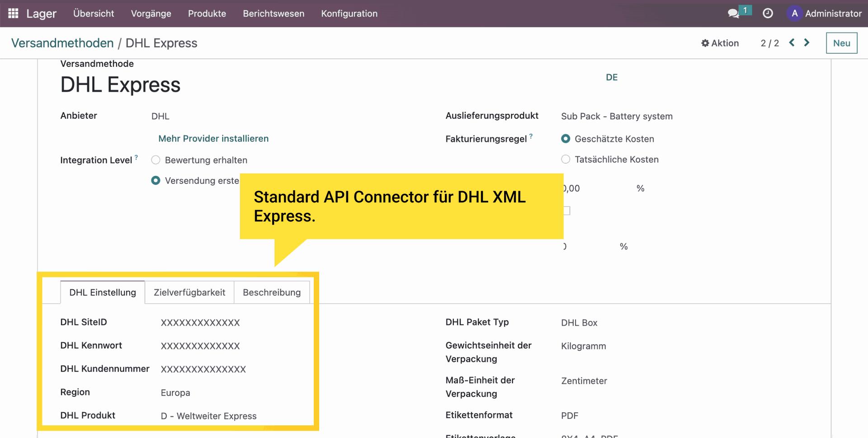Open the Vorgänge menu
Viewport: 868px width, 438px height.
pos(151,14)
